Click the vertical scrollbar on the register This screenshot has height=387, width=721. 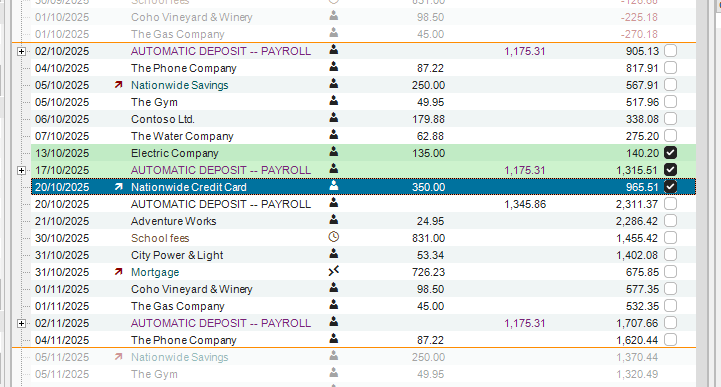coord(702,193)
